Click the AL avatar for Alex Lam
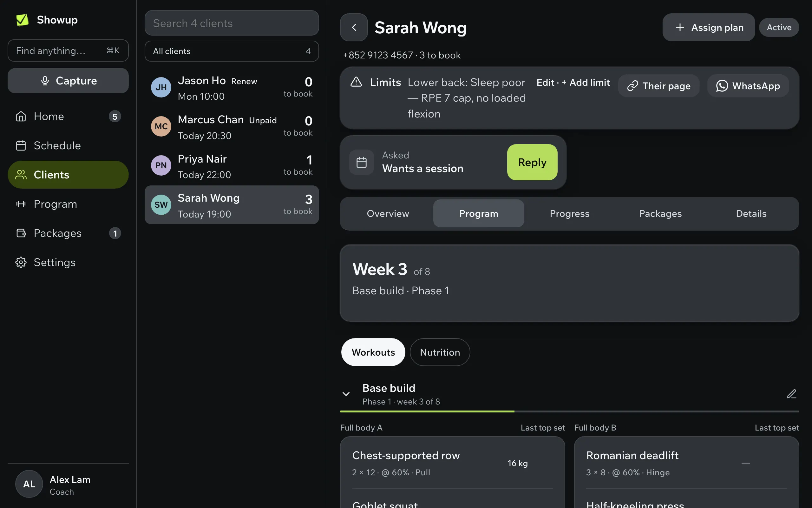812x508 pixels. 29,484
